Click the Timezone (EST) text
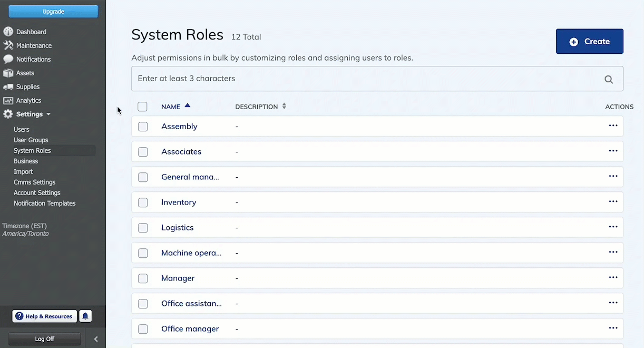This screenshot has width=644, height=348. point(25,226)
